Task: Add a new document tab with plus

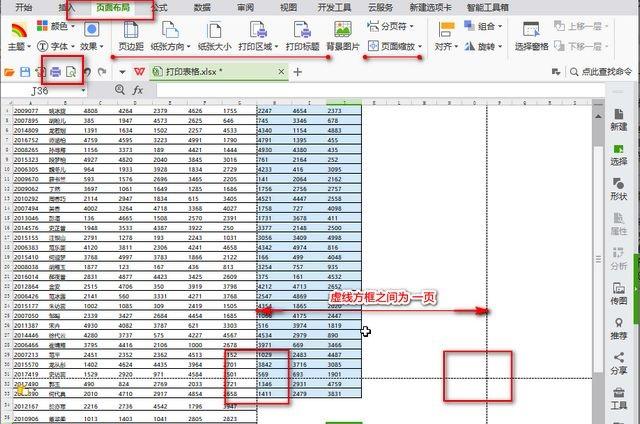Action: tap(297, 72)
